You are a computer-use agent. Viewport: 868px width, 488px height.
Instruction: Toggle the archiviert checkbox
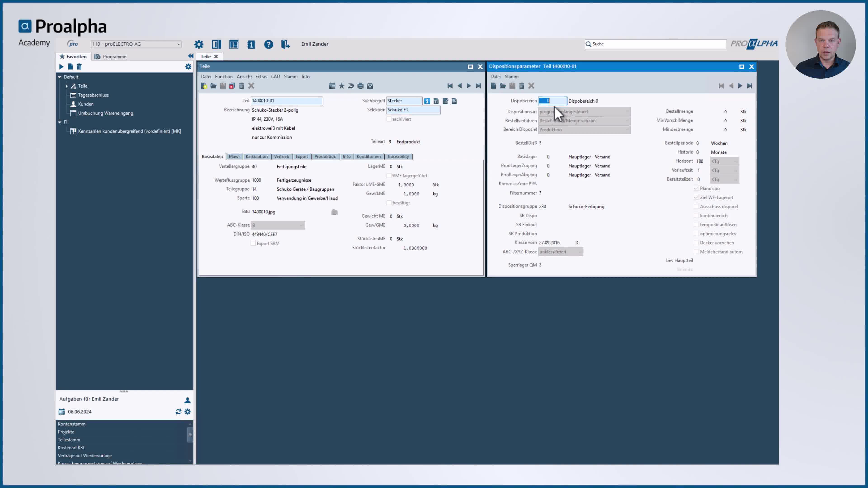389,119
